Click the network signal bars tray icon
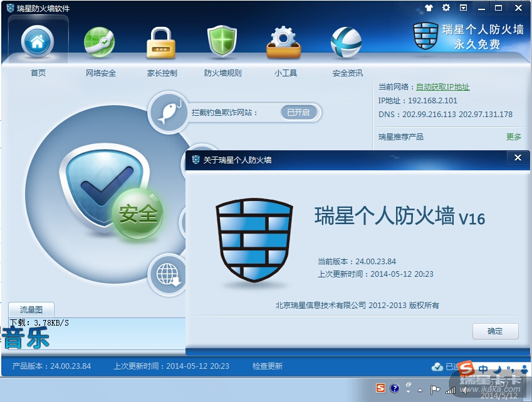This screenshot has width=532, height=402. [451, 391]
